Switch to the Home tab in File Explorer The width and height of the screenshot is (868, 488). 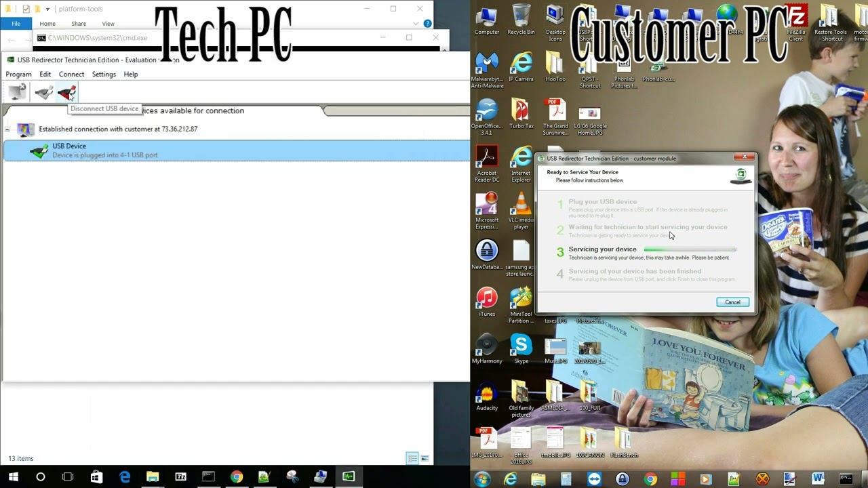47,24
